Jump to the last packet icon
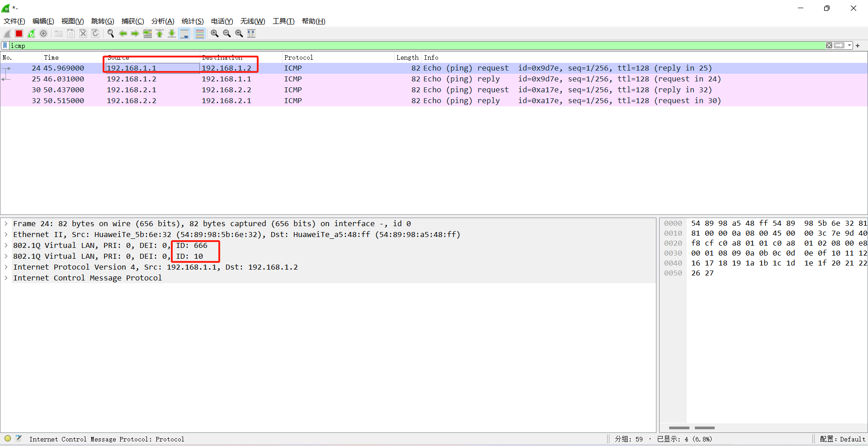 172,33
